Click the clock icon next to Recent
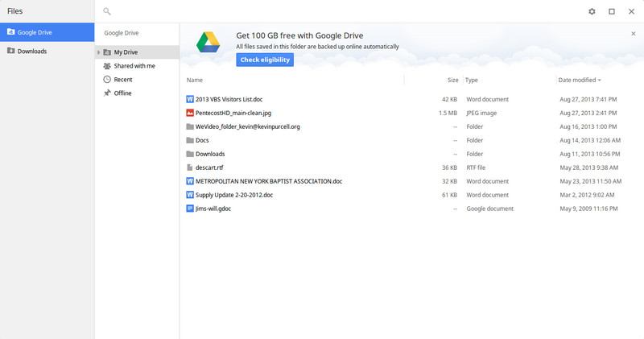 pyautogui.click(x=107, y=79)
